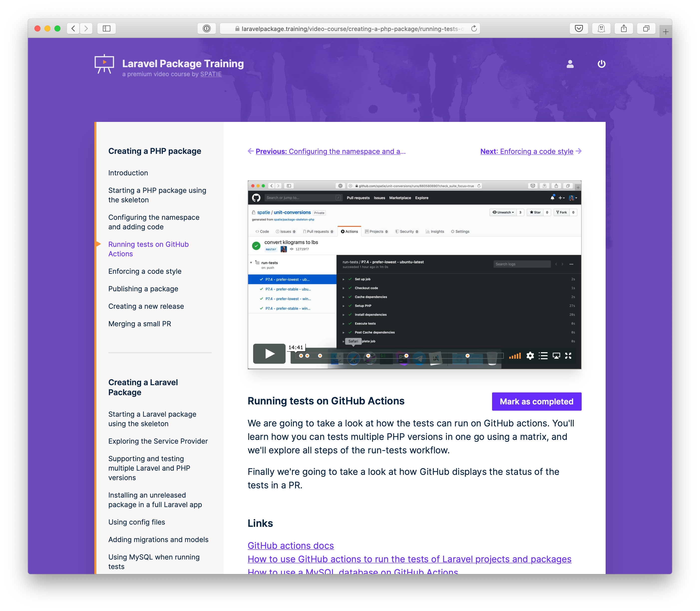Open the user account profile icon
700x611 pixels.
tap(570, 64)
